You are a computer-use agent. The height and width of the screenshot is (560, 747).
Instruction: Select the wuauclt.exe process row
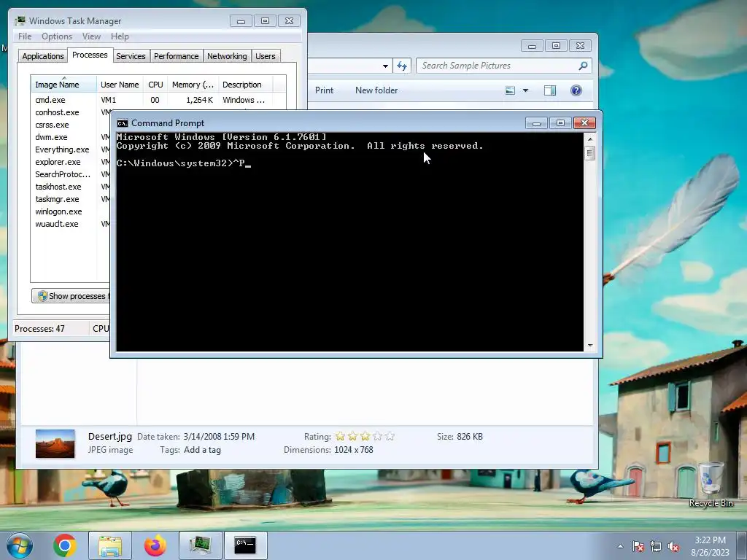(71, 224)
